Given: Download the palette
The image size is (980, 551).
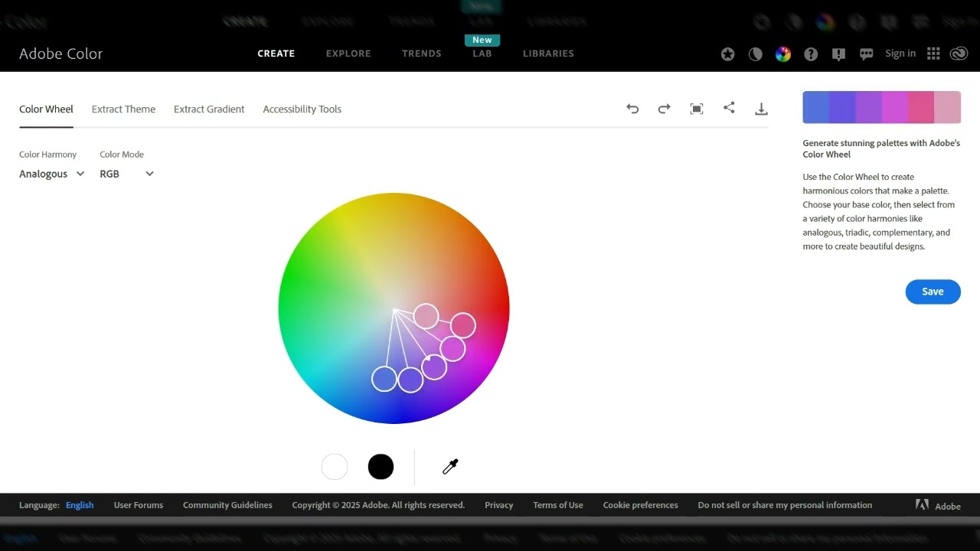Looking at the screenshot, I should pyautogui.click(x=761, y=109).
